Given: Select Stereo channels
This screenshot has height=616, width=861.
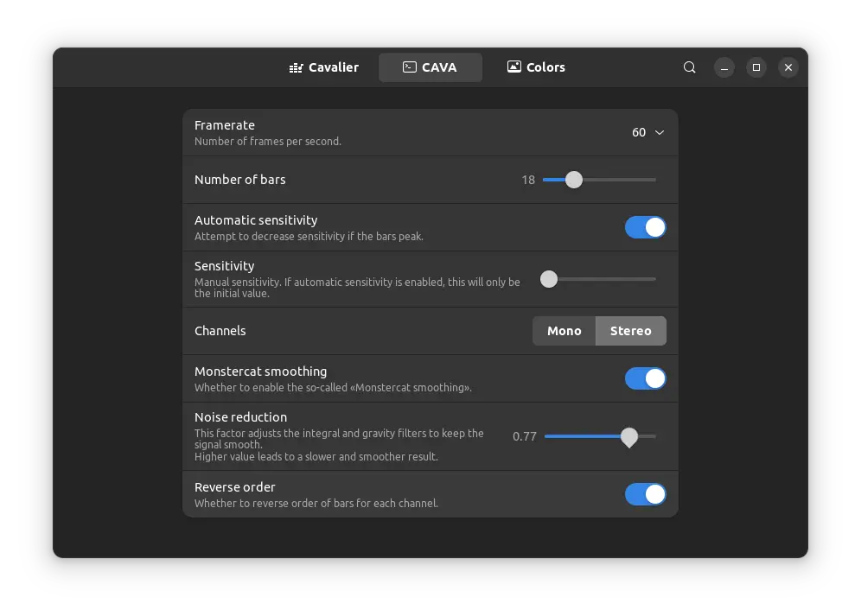Looking at the screenshot, I should click(x=631, y=331).
